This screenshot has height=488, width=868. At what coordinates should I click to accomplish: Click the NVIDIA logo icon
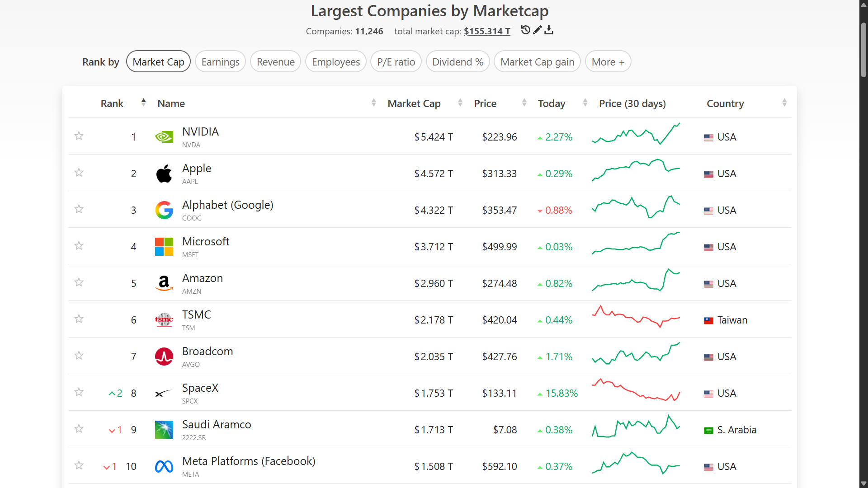(x=164, y=137)
